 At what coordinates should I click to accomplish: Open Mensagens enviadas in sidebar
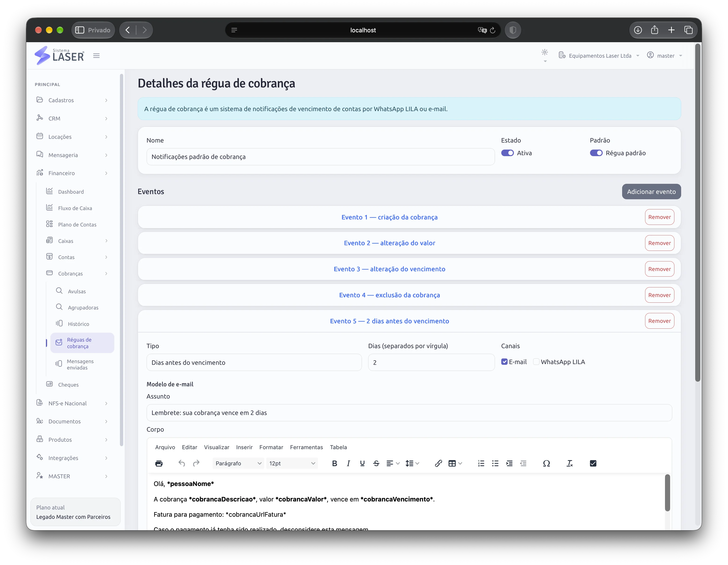point(80,364)
